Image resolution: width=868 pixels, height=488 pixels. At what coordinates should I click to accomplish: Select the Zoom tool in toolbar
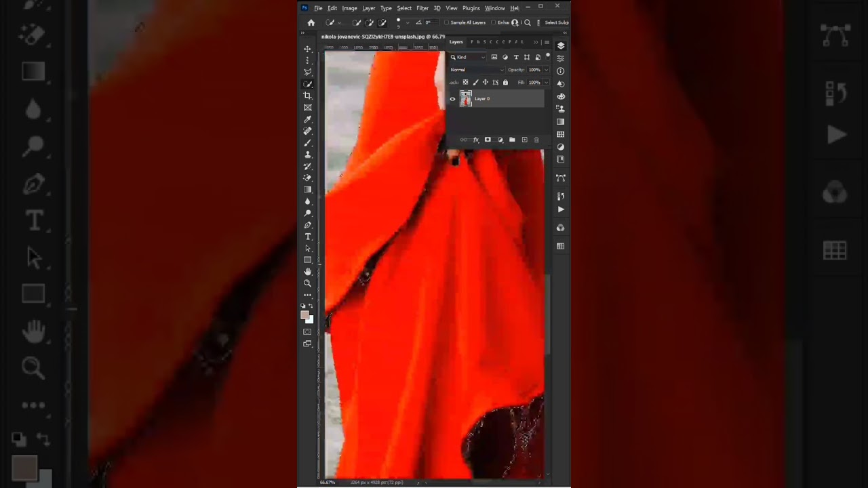[x=308, y=283]
